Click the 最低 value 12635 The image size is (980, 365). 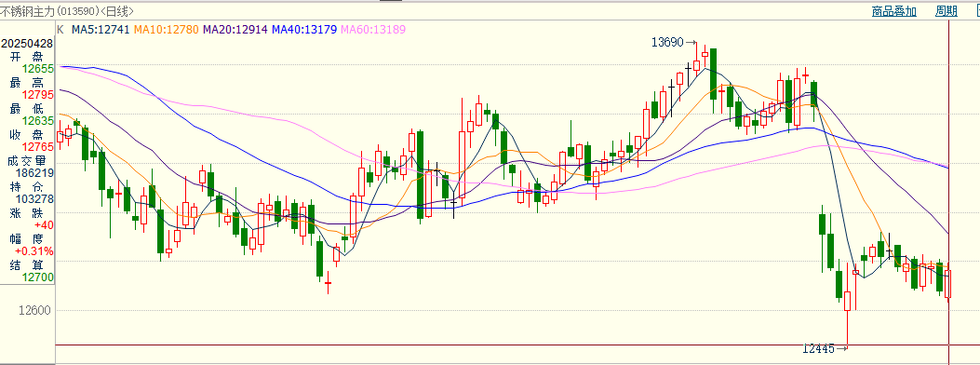click(38, 121)
